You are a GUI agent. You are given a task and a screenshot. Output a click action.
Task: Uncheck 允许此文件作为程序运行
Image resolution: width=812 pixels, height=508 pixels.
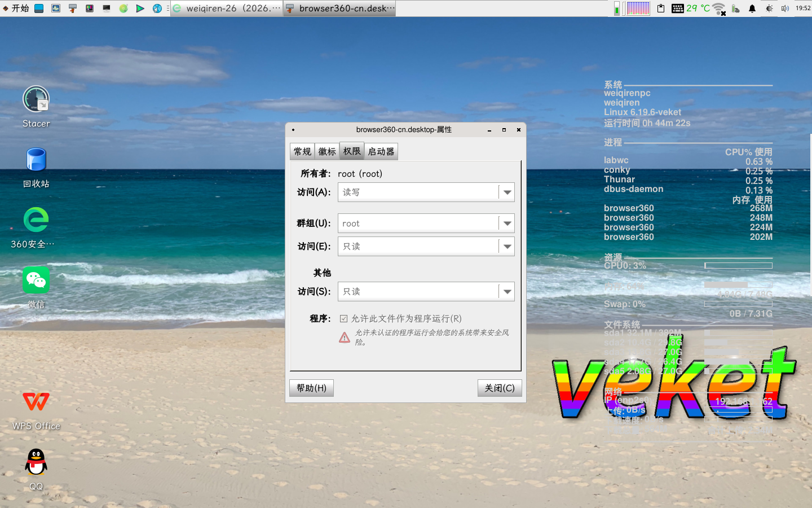click(x=344, y=318)
